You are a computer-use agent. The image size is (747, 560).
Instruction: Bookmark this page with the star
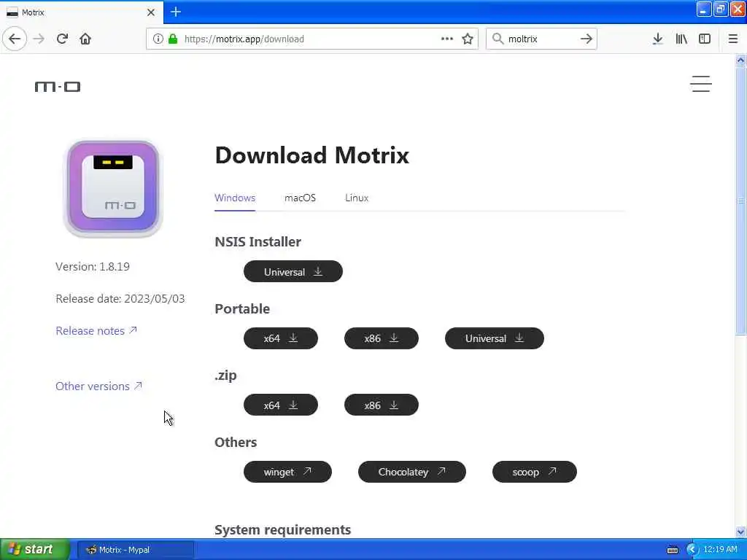click(468, 39)
